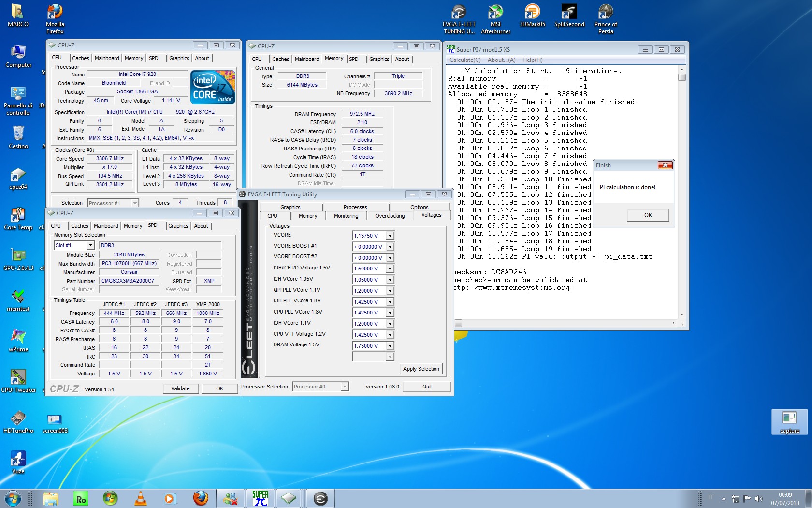The height and width of the screenshot is (508, 812).
Task: Open the ICH VCore 1.05V dropdown
Action: click(x=390, y=280)
